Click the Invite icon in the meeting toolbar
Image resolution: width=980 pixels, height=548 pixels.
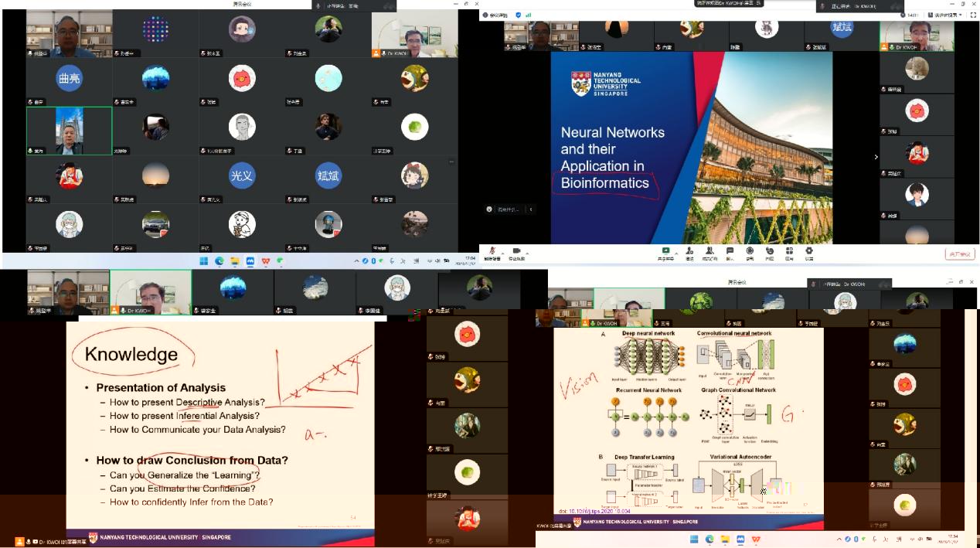point(689,254)
